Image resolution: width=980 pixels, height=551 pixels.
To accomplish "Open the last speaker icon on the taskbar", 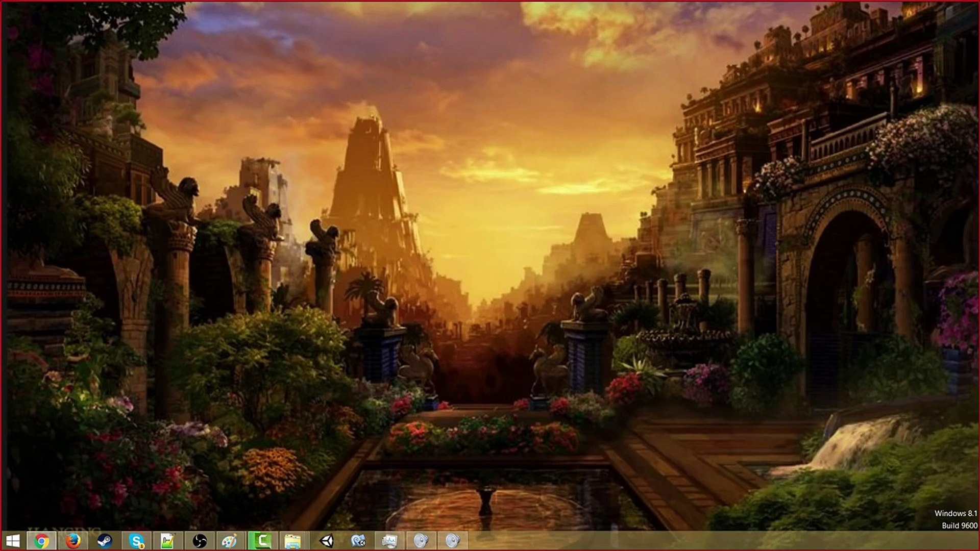I will pyautogui.click(x=453, y=541).
